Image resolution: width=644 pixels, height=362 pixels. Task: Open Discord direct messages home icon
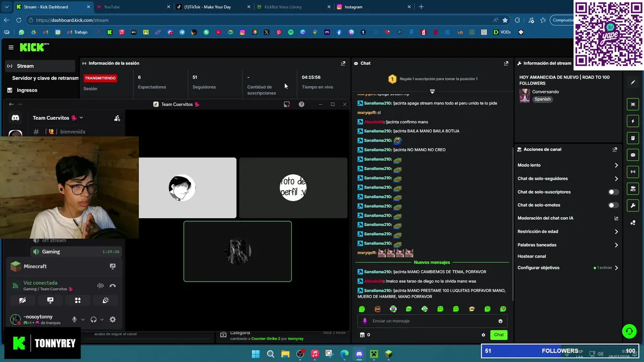click(x=16, y=118)
